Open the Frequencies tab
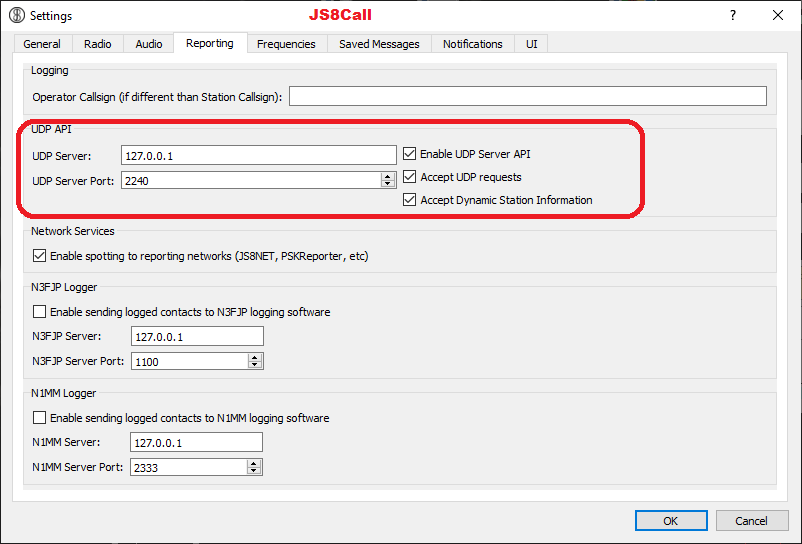The image size is (802, 544). 286,44
